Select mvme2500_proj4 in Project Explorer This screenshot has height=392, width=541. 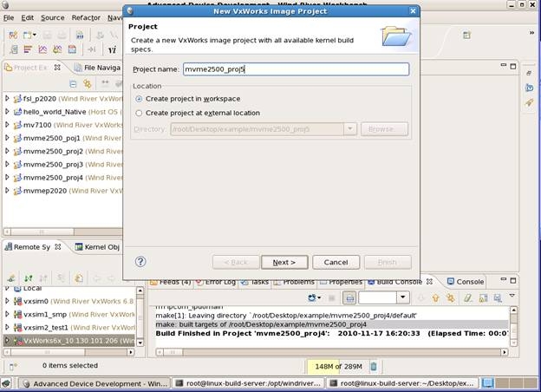click(53, 178)
